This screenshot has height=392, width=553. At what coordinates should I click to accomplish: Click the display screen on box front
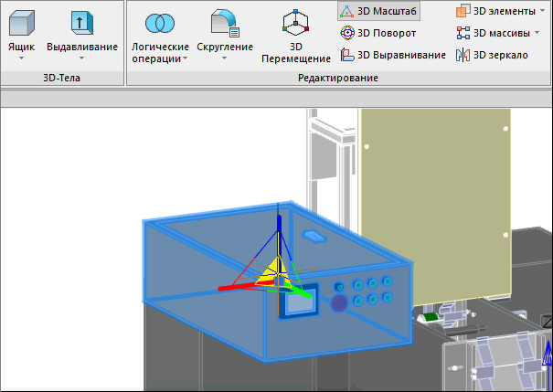(299, 303)
